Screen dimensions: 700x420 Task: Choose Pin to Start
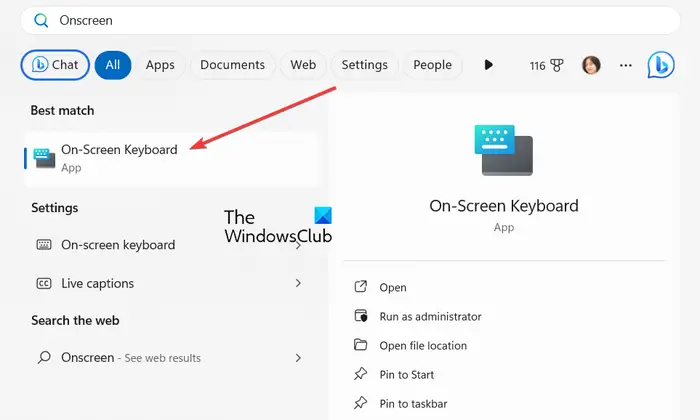coord(407,374)
